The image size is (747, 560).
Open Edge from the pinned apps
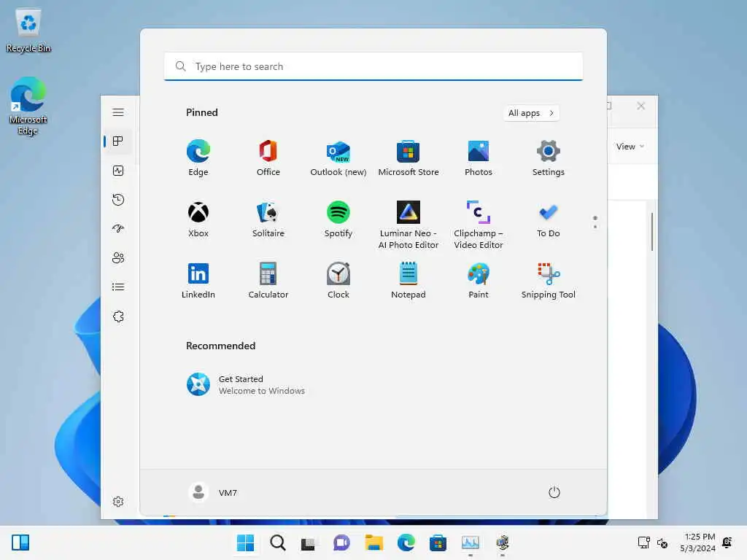pos(198,158)
